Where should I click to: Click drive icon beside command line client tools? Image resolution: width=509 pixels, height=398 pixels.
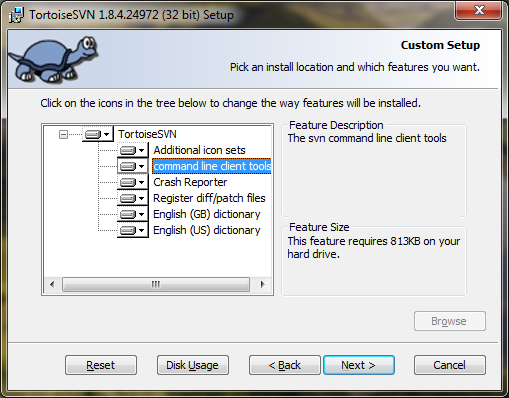pos(128,166)
